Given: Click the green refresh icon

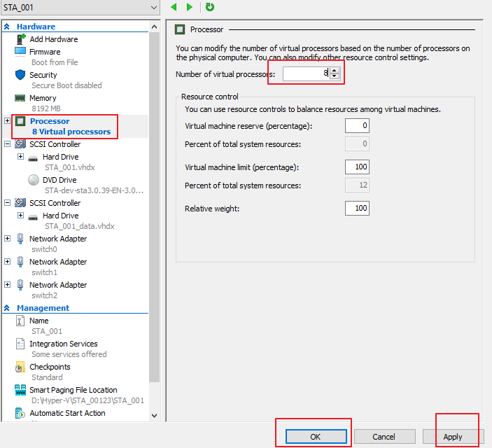Looking at the screenshot, I should pyautogui.click(x=209, y=7).
